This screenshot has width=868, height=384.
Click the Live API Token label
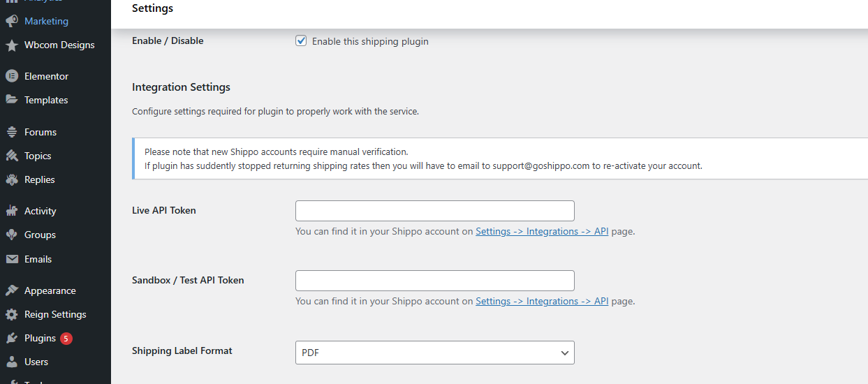tap(164, 210)
